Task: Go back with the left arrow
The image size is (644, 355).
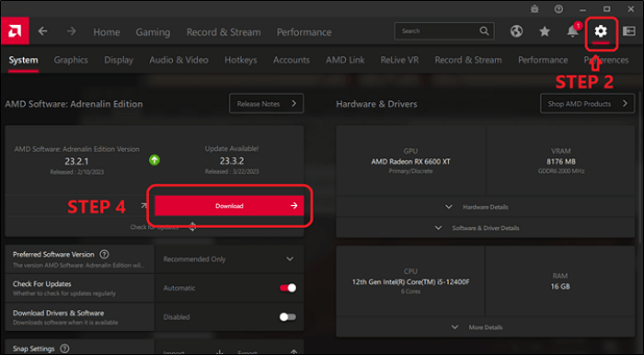Action: click(42, 31)
